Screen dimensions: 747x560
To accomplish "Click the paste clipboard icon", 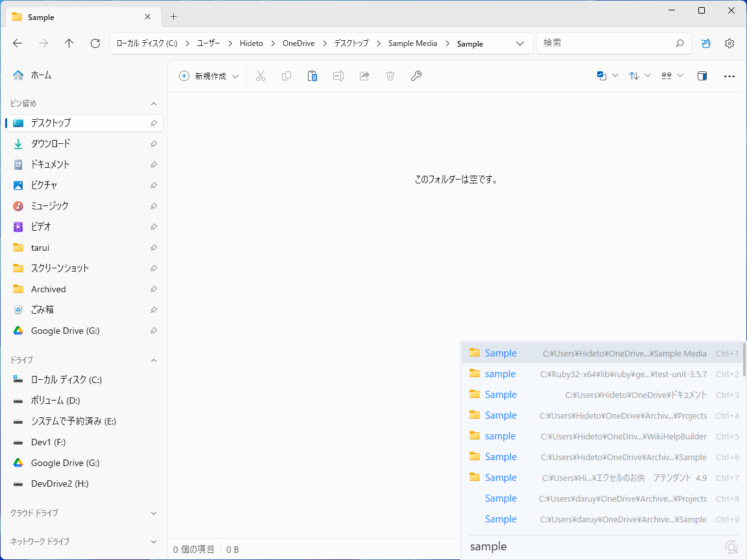I will (313, 76).
